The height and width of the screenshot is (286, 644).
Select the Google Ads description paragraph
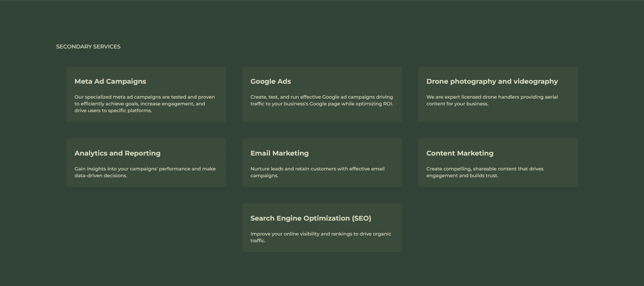click(x=322, y=100)
